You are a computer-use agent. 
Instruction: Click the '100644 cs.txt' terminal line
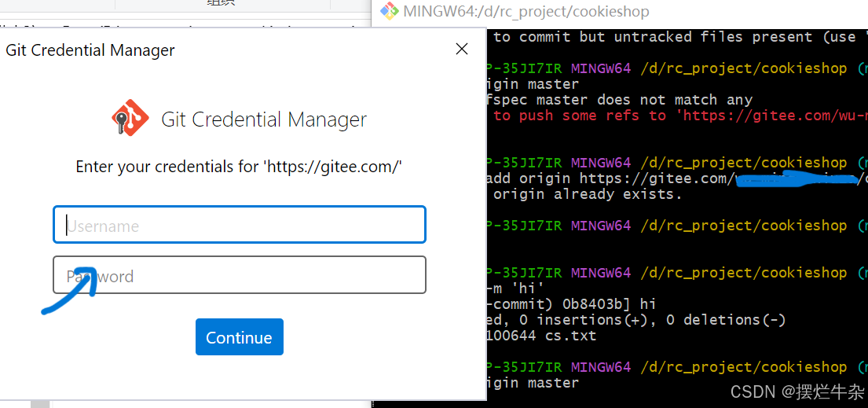tap(541, 336)
